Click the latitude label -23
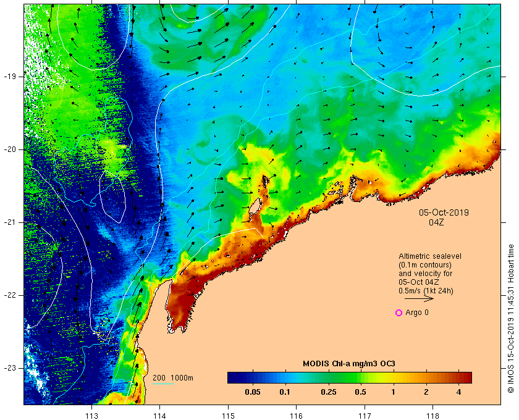The width and height of the screenshot is (519, 420). point(10,368)
